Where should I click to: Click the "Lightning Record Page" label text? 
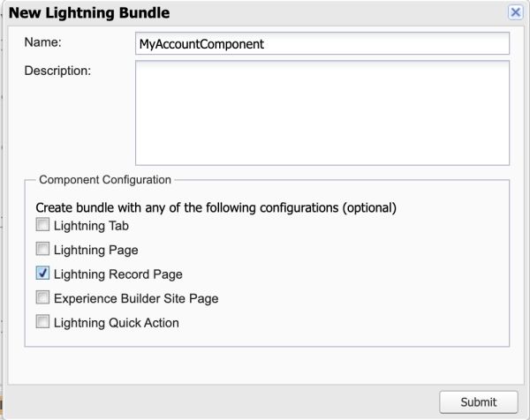click(118, 274)
